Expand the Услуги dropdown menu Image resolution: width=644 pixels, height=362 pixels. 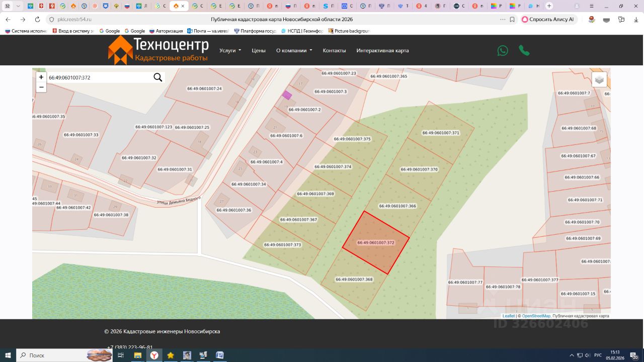pyautogui.click(x=230, y=50)
